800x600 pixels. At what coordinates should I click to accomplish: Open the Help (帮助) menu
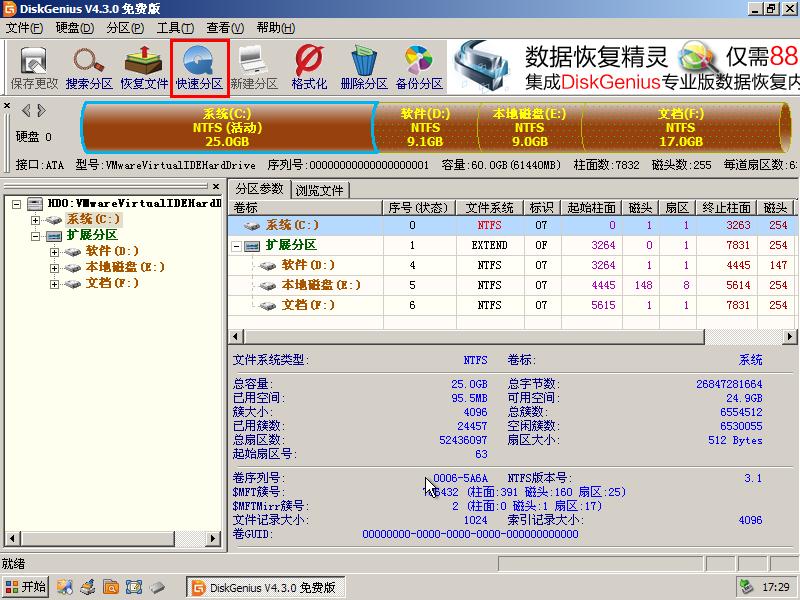coord(276,28)
